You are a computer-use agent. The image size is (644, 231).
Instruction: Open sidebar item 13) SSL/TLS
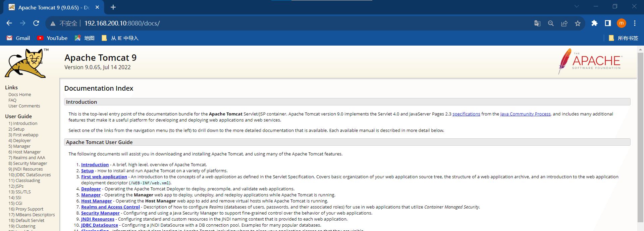pyautogui.click(x=19, y=192)
